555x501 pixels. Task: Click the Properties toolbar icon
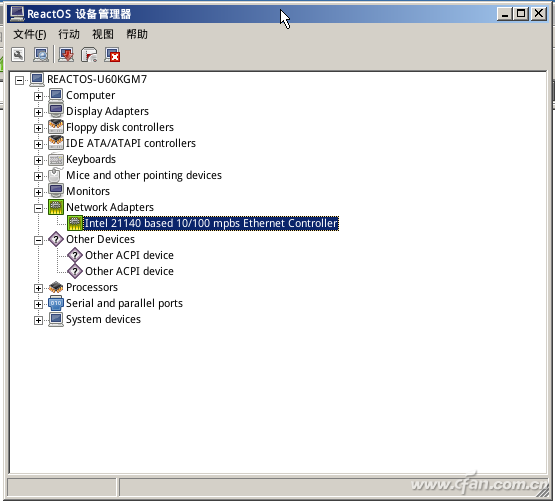(18, 55)
